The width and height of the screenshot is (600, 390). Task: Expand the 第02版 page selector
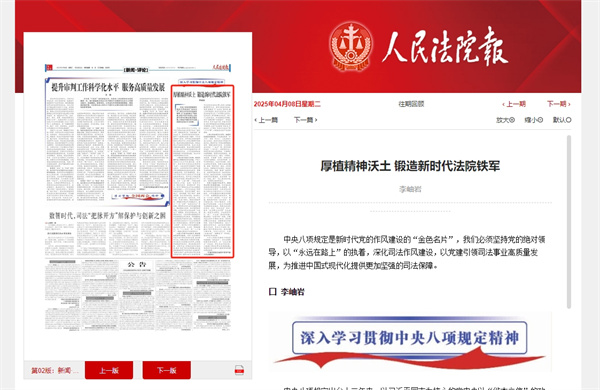tap(55, 370)
